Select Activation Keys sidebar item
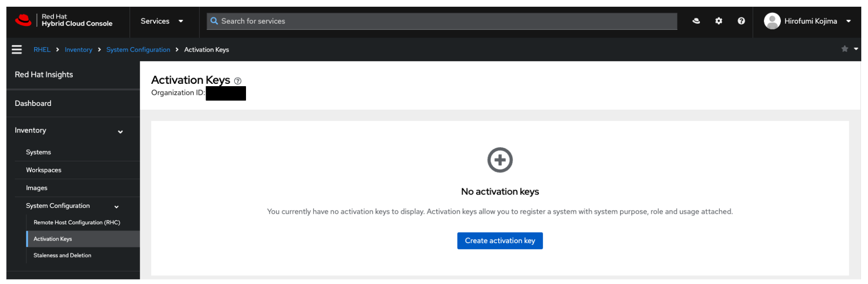 click(x=83, y=239)
